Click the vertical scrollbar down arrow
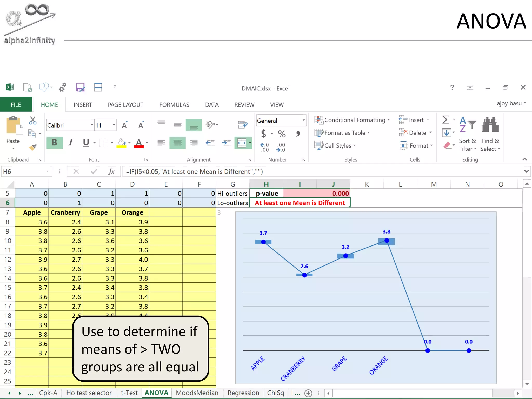Screen dimensions: 532x399 (x=527, y=384)
